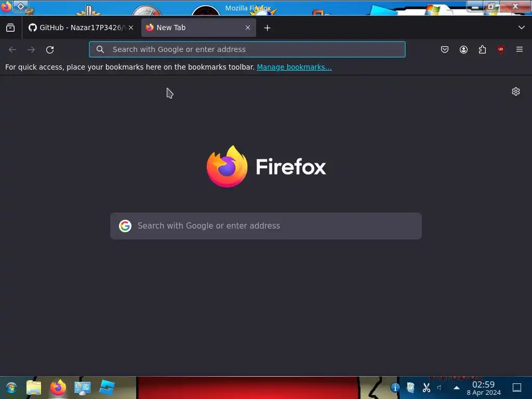Open the Firefox account menu
Image resolution: width=532 pixels, height=399 pixels.
coord(463,50)
